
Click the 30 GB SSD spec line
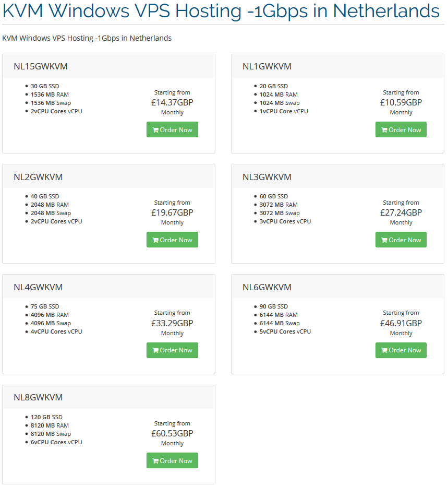point(45,86)
